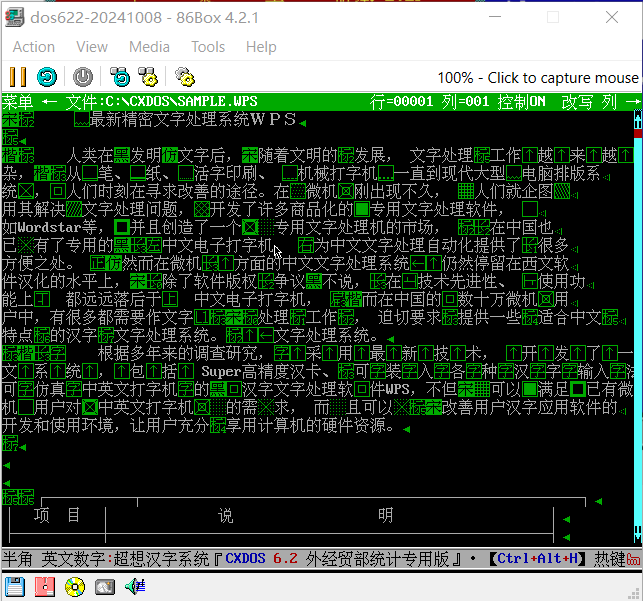Open machine settings gear icon

(x=185, y=77)
